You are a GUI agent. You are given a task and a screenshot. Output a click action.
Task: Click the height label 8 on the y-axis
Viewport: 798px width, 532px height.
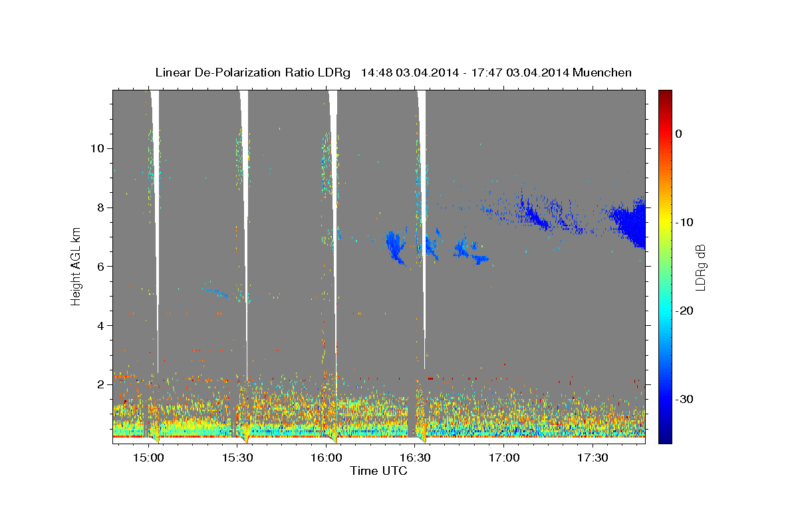coord(100,207)
